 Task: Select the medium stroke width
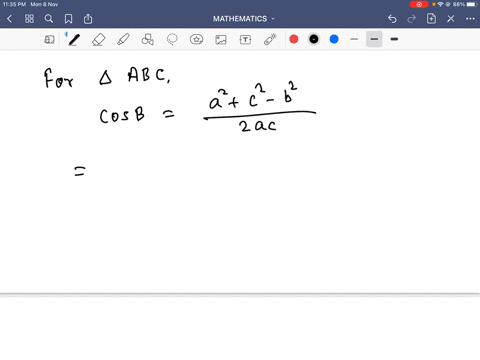pos(374,39)
